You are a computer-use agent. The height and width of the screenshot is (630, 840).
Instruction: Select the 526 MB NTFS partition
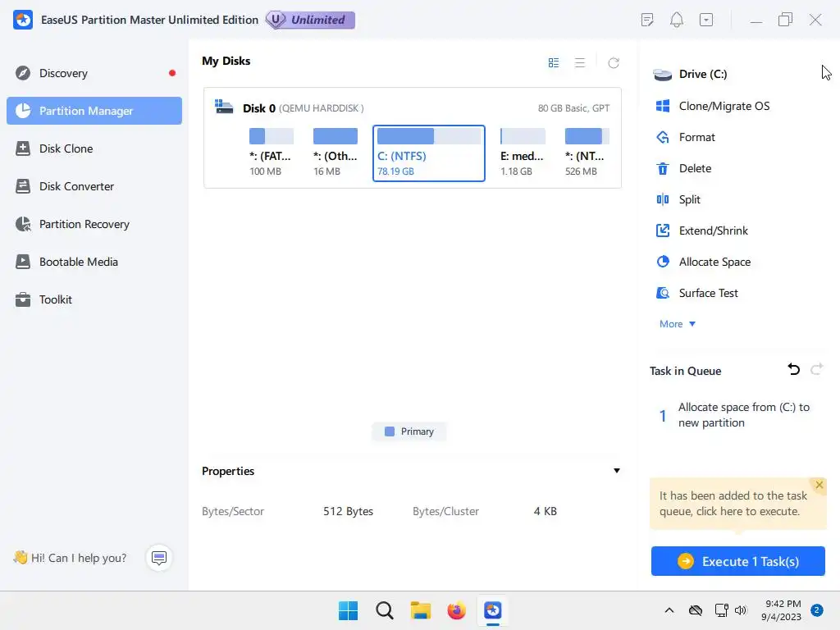587,153
